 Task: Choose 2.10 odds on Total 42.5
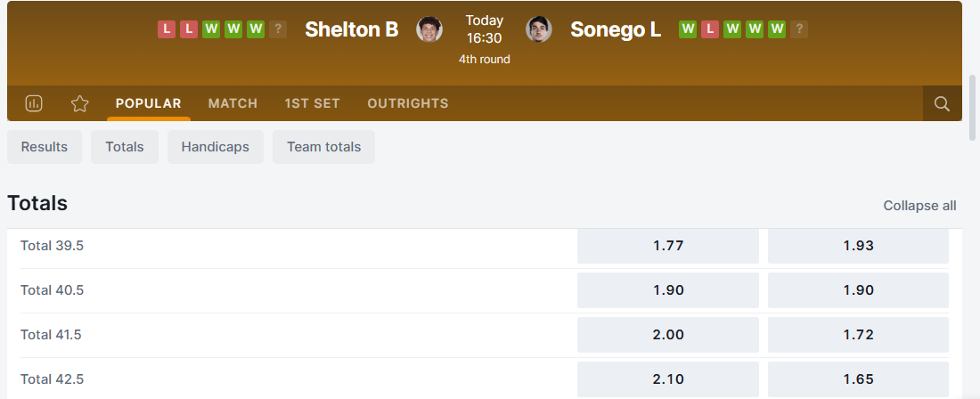(x=668, y=379)
